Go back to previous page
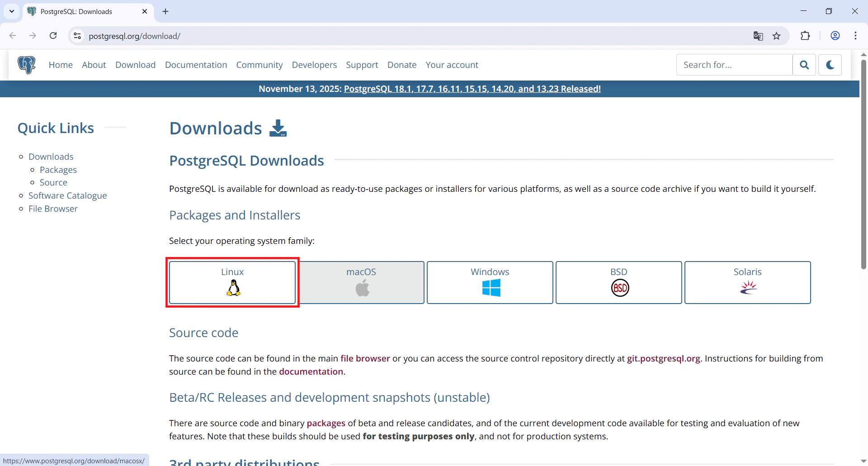Screen dimensions: 868x466 (13, 36)
